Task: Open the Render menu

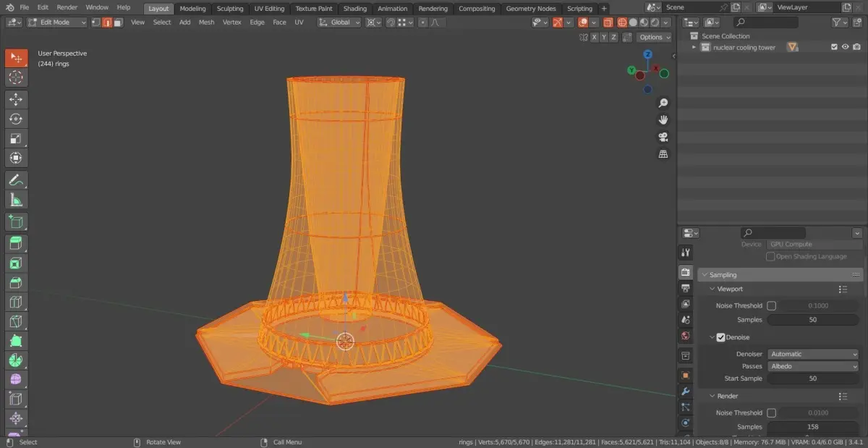Action: (x=67, y=7)
